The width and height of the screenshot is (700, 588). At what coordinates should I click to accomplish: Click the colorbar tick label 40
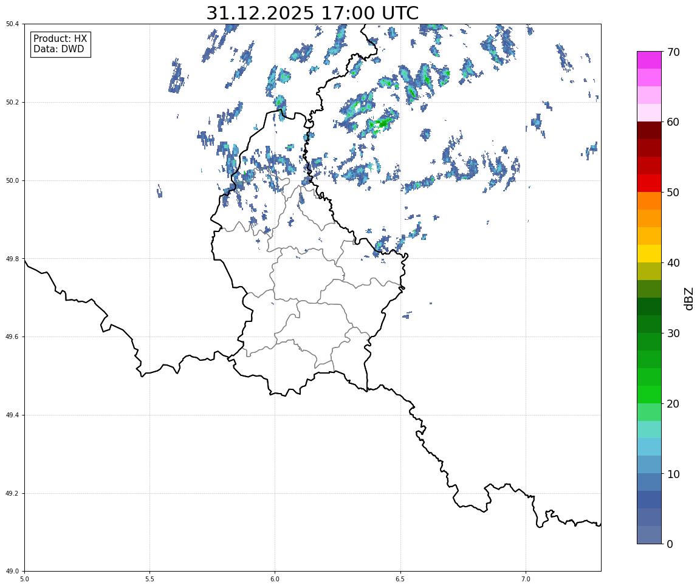pos(673,263)
